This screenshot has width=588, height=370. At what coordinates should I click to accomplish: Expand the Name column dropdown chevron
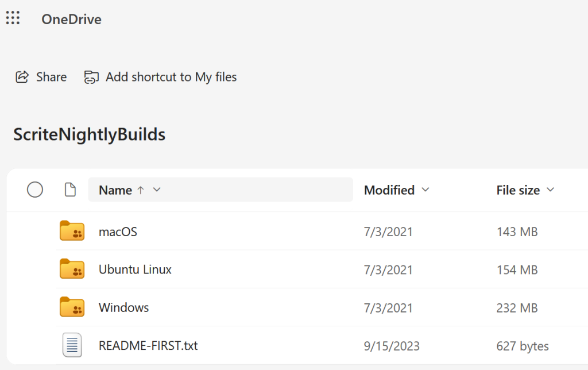[x=157, y=190]
